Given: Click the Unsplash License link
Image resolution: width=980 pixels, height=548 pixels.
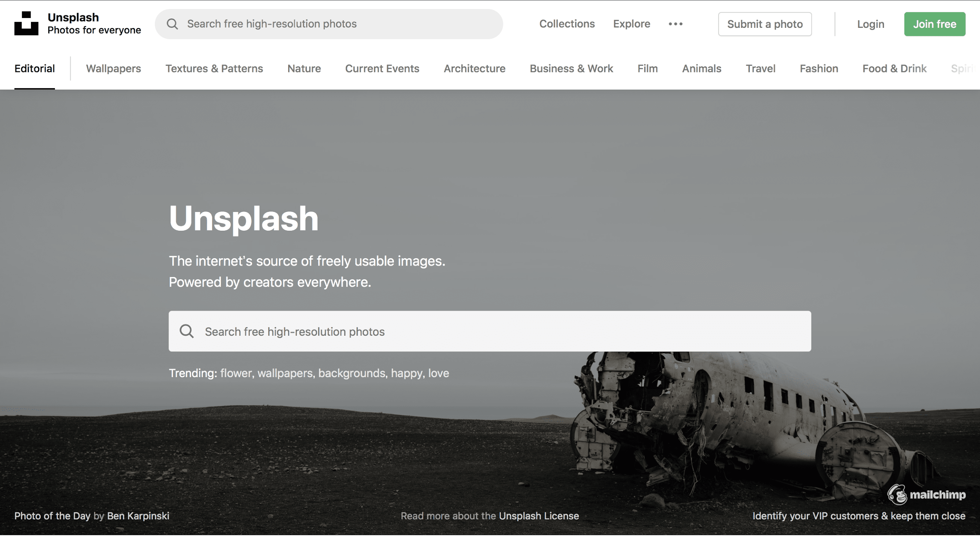Looking at the screenshot, I should tap(539, 516).
